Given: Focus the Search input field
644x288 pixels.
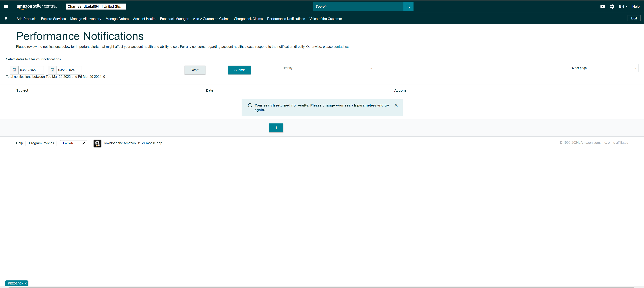Looking at the screenshot, I should click(358, 7).
